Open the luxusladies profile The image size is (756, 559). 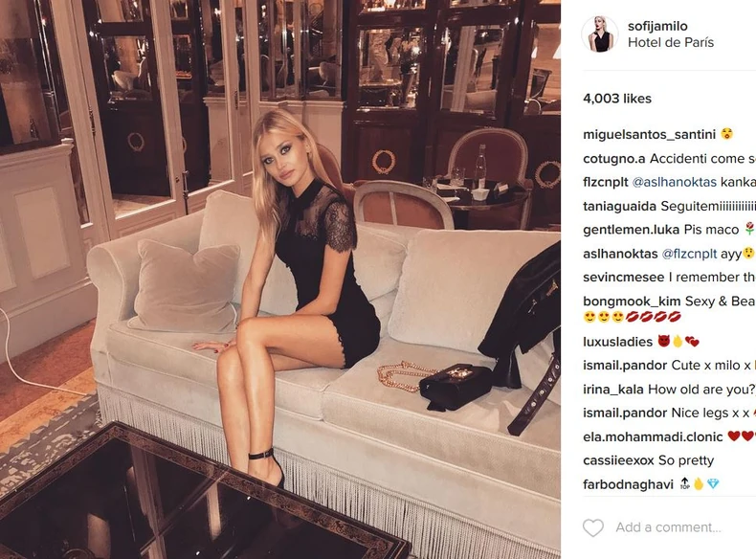[617, 342]
